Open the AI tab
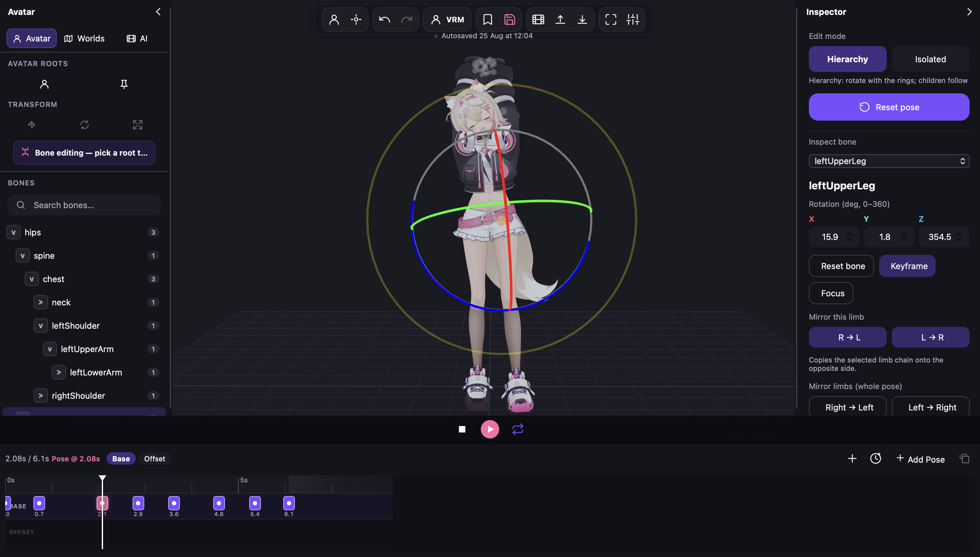 [137, 38]
